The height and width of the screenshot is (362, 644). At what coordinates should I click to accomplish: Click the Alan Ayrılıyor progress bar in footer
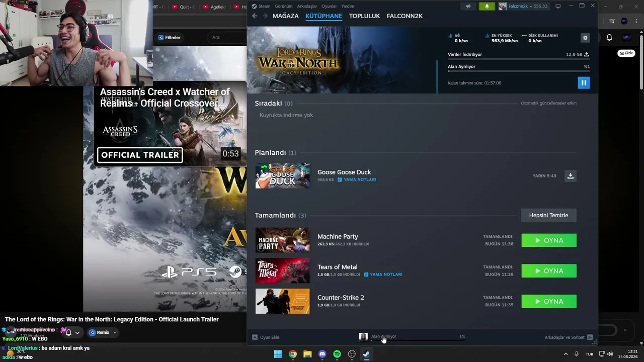pyautogui.click(x=418, y=340)
